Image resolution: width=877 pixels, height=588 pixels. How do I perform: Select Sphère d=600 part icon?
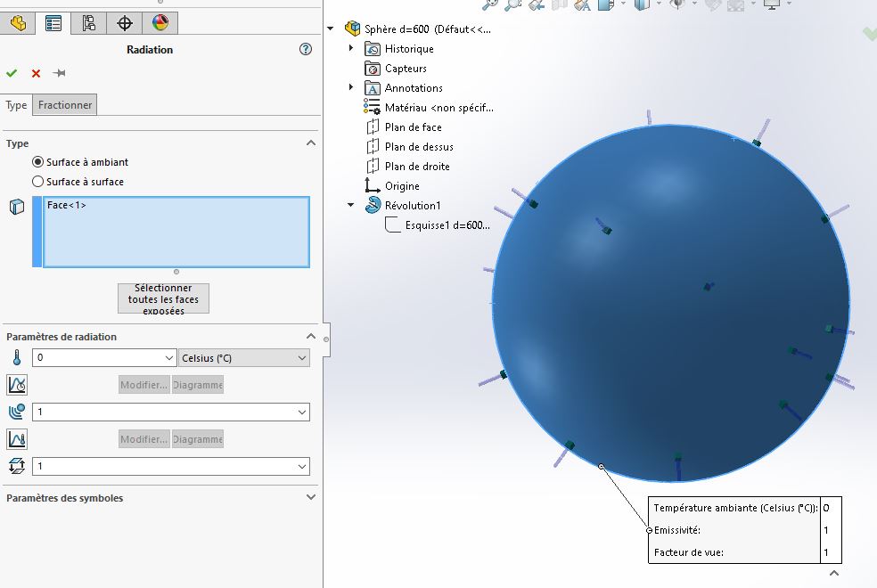pyautogui.click(x=352, y=29)
